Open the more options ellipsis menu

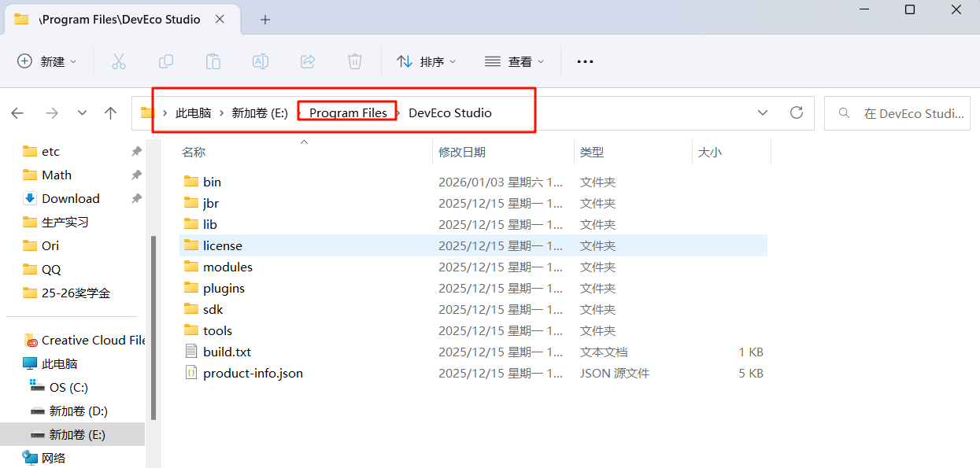point(585,61)
